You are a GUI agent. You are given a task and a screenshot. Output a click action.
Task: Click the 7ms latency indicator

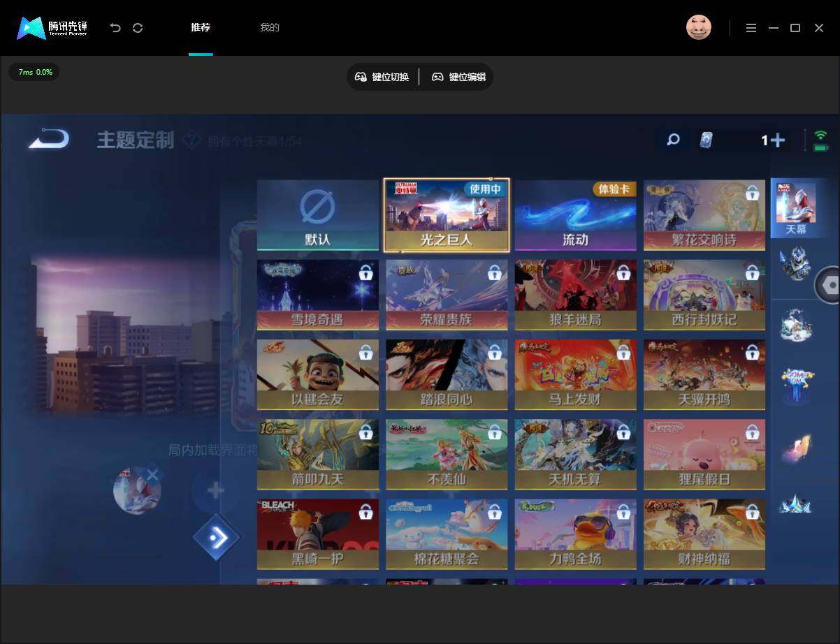click(x=34, y=72)
